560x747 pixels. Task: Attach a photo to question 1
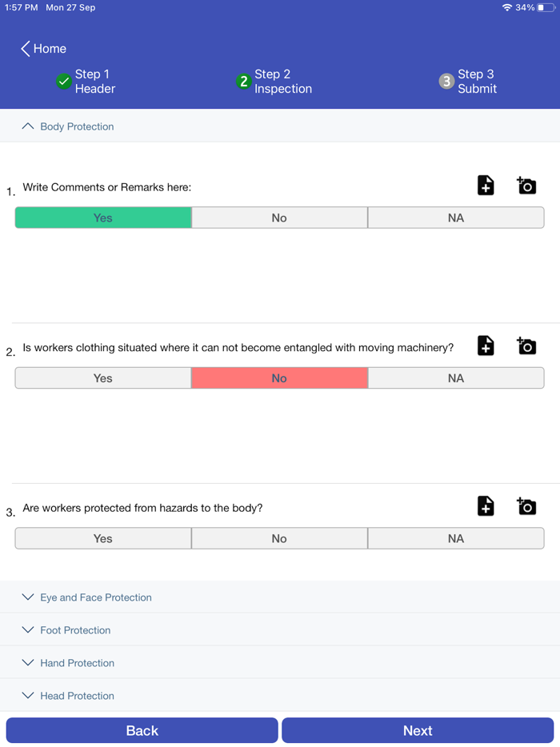[526, 186]
